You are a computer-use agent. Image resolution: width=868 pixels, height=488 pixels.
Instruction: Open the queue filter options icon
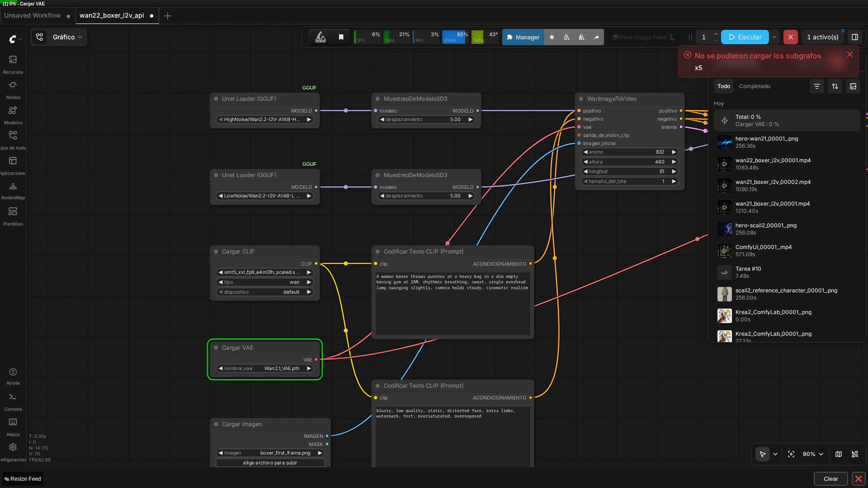[x=816, y=86]
